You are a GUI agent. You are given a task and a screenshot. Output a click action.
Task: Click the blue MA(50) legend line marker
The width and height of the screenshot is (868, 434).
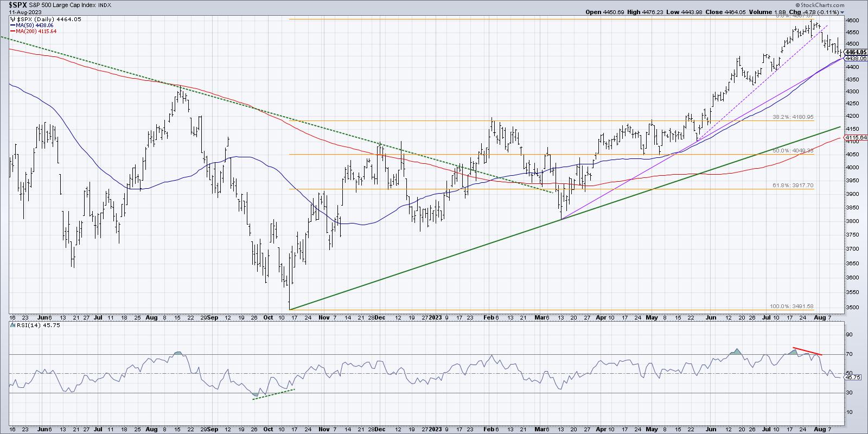point(12,25)
